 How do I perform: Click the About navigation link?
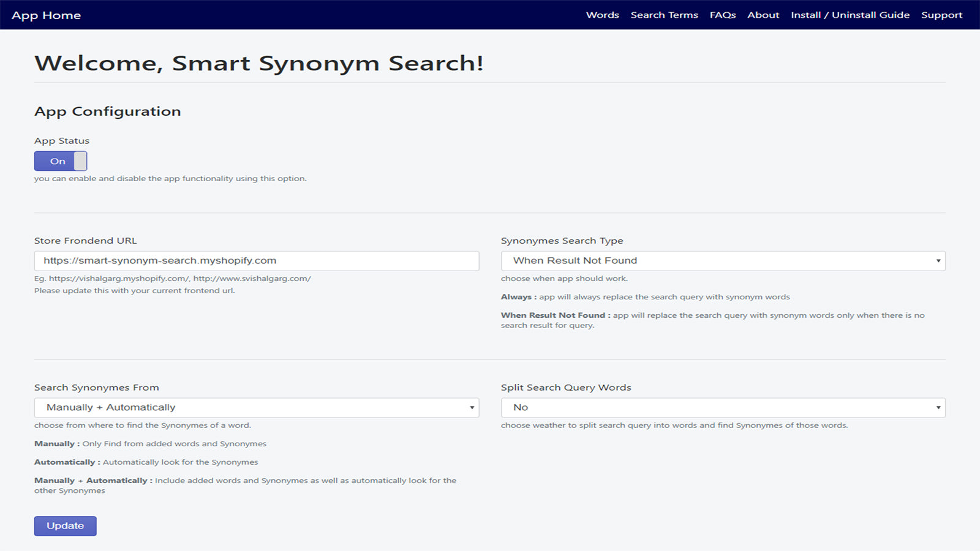[763, 15]
